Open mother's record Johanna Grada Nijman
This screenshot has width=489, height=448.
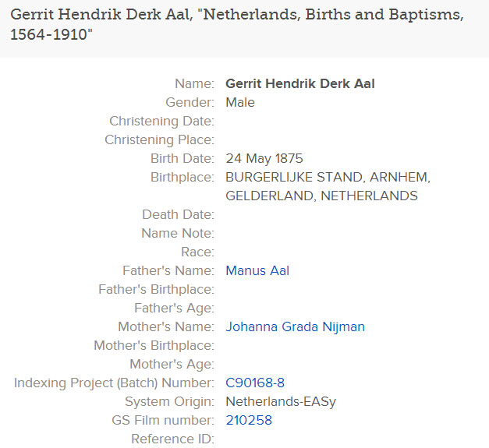pos(295,327)
